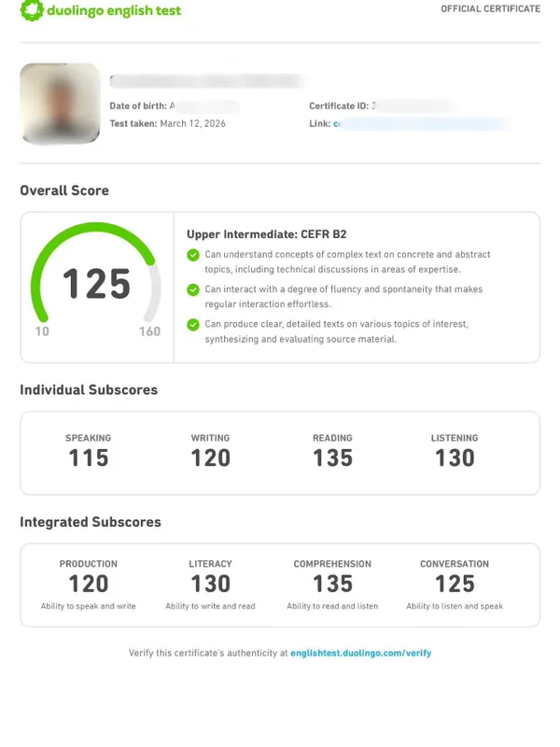The height and width of the screenshot is (747, 560).
Task: Click the gauge minimum value 10
Action: pyautogui.click(x=42, y=331)
